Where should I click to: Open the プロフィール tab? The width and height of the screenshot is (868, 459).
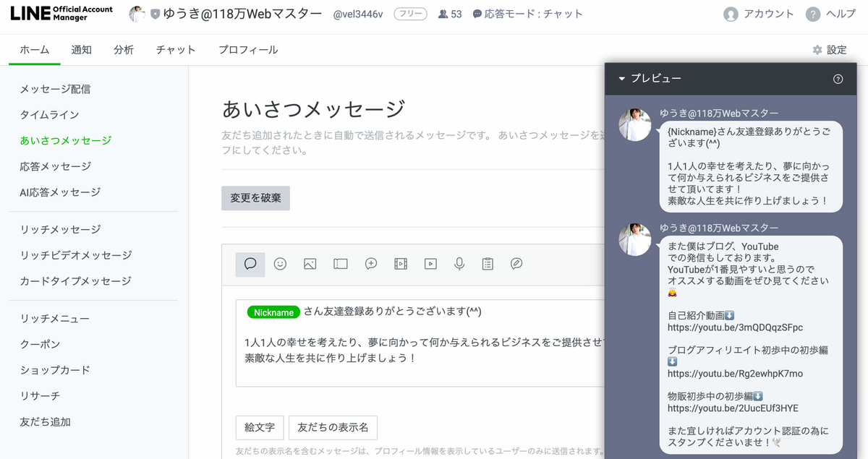(248, 50)
